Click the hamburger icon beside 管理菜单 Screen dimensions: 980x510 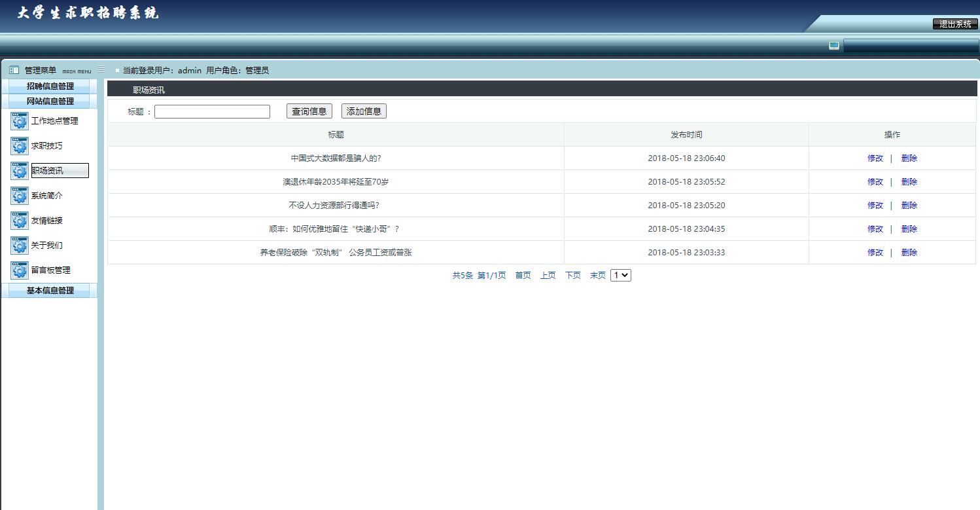click(x=101, y=68)
